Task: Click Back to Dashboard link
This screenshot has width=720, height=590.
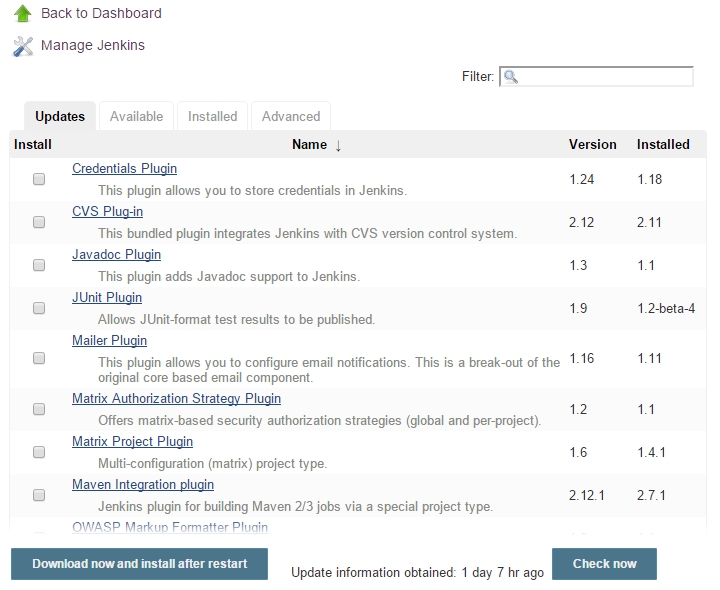Action: (x=101, y=13)
